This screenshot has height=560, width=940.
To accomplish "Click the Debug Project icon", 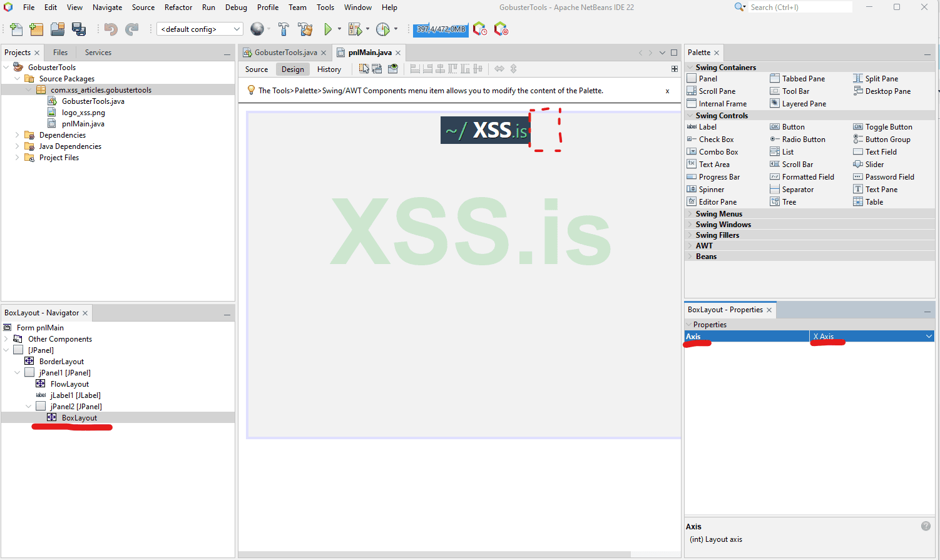I will point(355,29).
